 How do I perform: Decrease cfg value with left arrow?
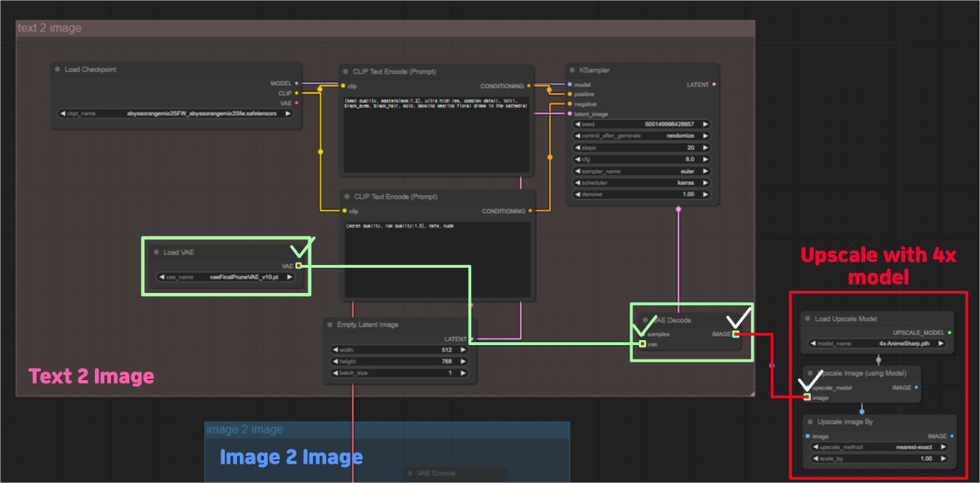pos(577,159)
